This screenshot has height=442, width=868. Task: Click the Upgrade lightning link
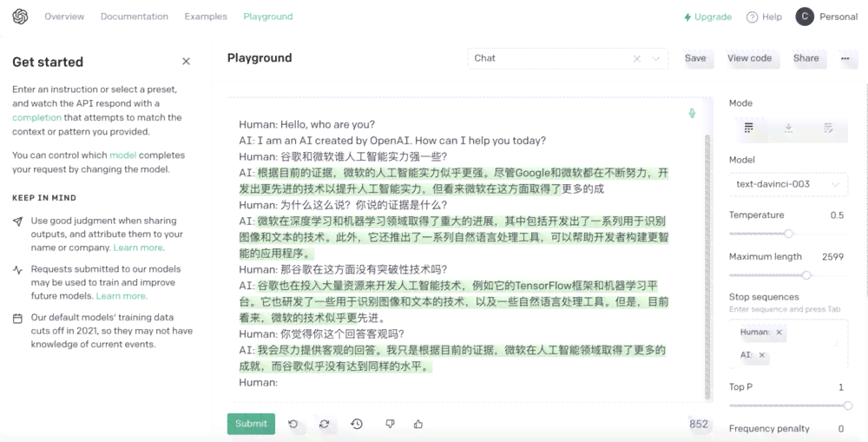point(707,17)
